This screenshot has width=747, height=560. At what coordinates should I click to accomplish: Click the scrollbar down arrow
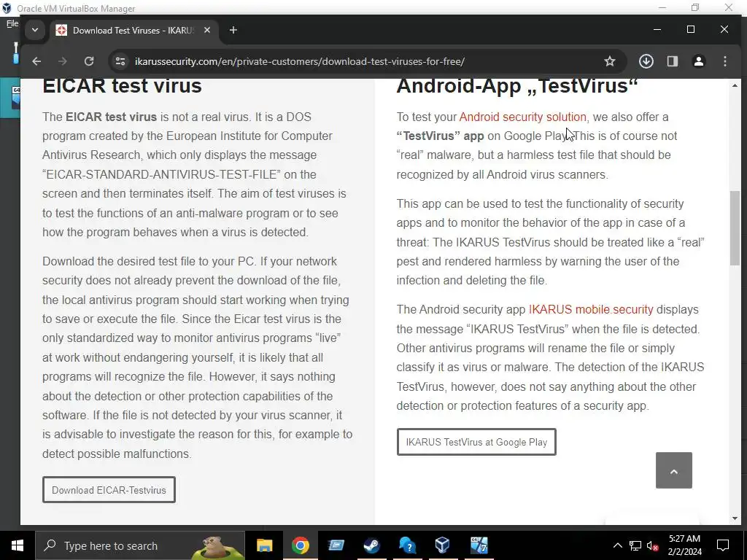[x=735, y=518]
